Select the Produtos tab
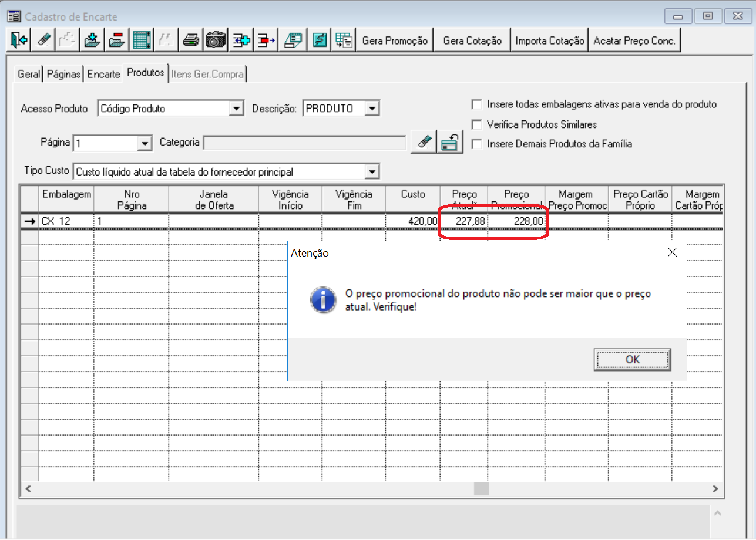Viewport: 756px width, 540px height. tap(145, 73)
